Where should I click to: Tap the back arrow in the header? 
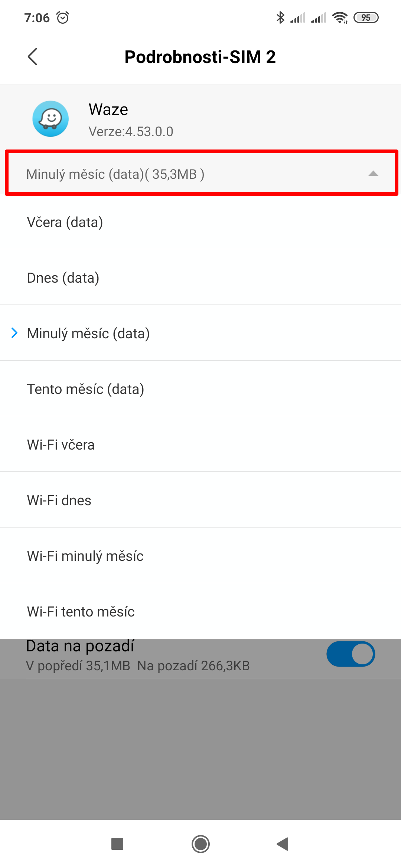tap(33, 57)
